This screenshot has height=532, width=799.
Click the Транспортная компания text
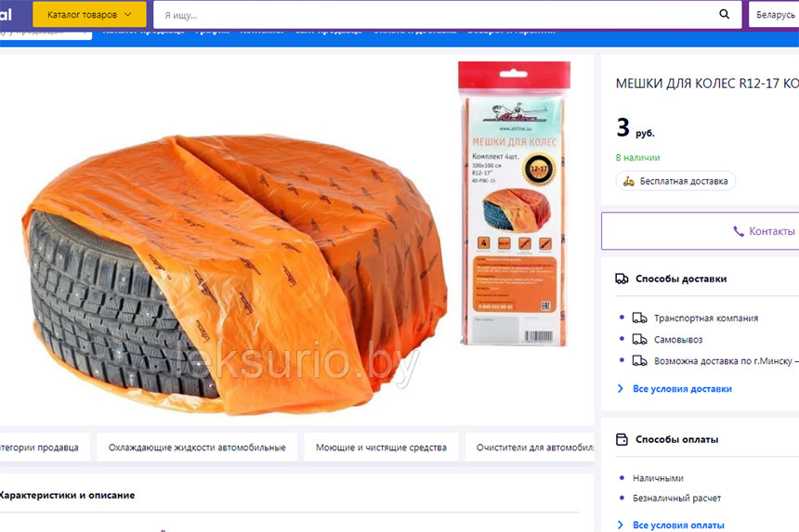click(x=706, y=318)
